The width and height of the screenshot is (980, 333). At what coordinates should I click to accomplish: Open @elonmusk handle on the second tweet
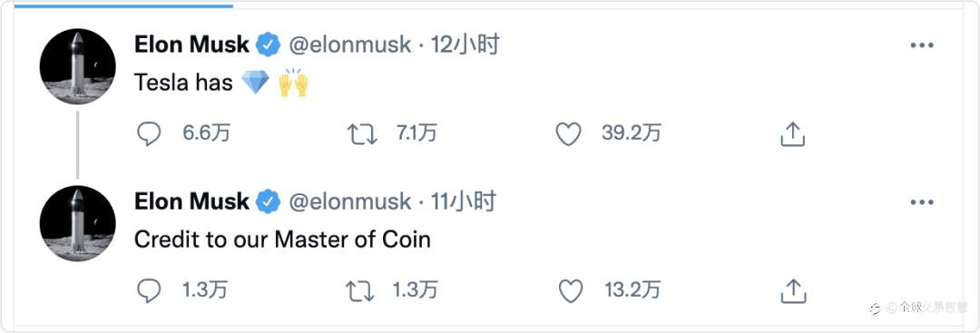[x=350, y=201]
